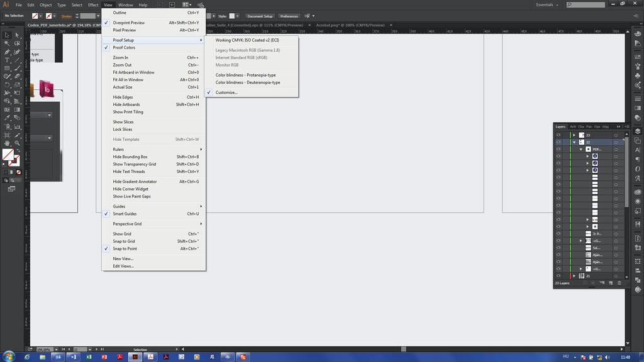Screen dimensions: 644x362
Task: Select the Line Segment tool
Action: [17, 60]
